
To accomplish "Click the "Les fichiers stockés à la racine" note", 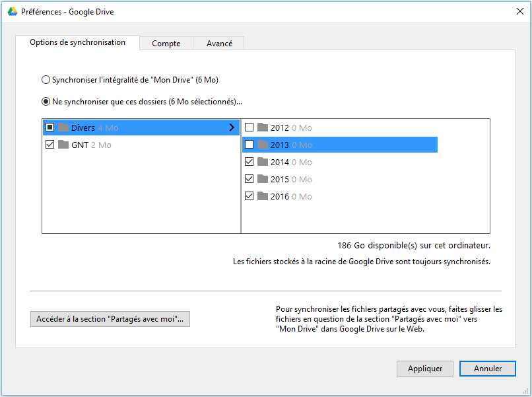I will pos(361,262).
